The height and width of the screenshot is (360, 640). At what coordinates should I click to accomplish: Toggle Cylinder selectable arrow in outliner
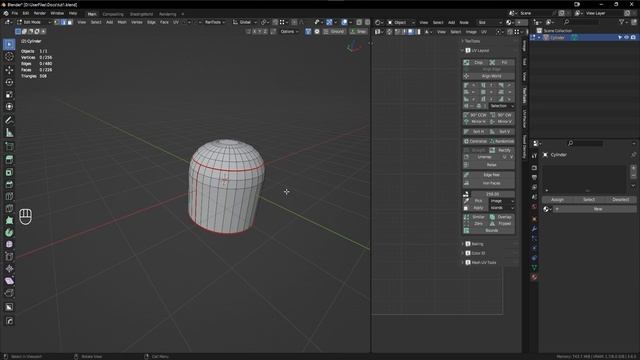620,38
